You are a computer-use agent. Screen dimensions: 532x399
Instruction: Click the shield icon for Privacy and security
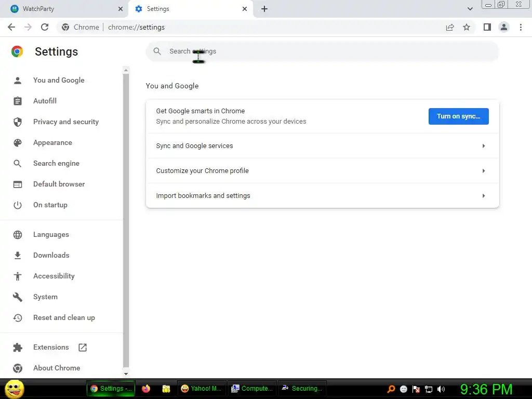[18, 122]
